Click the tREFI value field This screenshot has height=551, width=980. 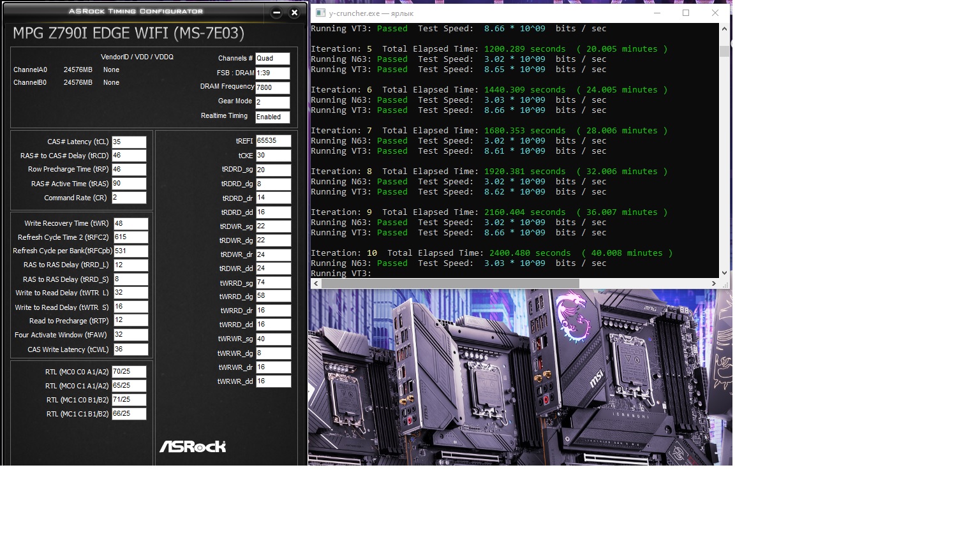pos(274,141)
